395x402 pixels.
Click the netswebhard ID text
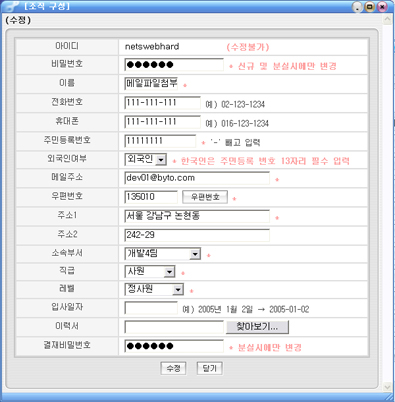click(x=152, y=46)
